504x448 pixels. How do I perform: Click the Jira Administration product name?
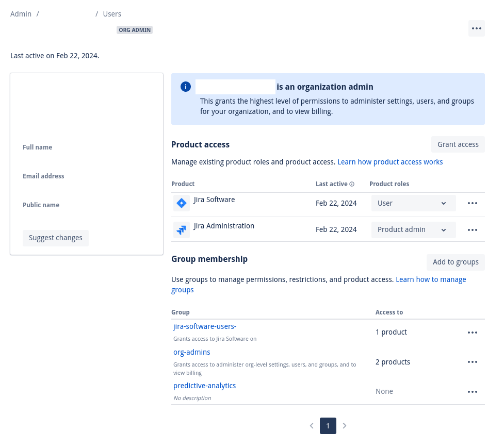[x=224, y=226]
